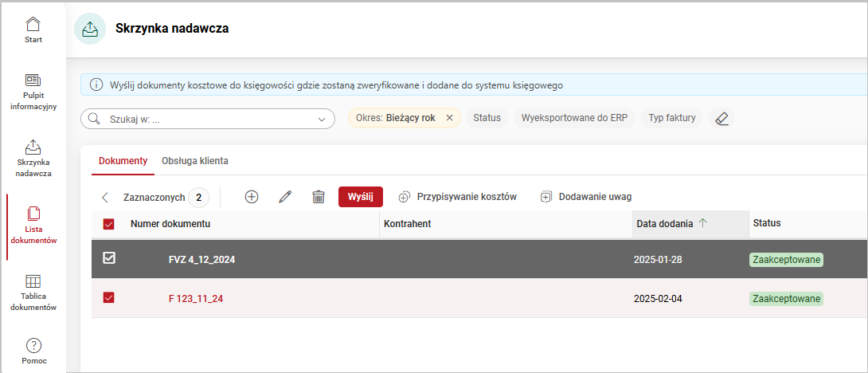
Task: Open document FVZ 4_12_2024
Action: tap(202, 259)
